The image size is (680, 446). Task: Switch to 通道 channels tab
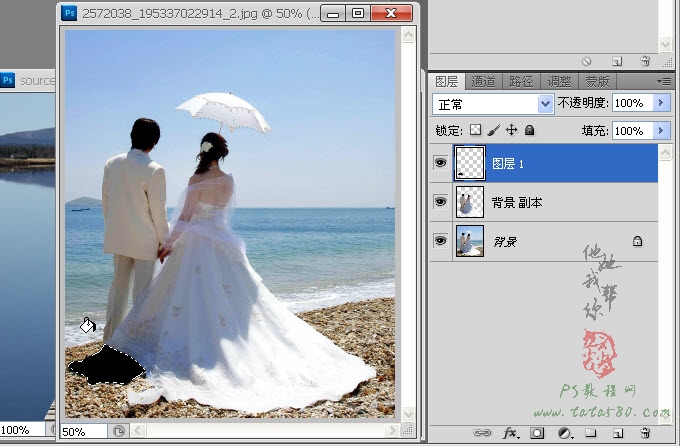click(483, 81)
